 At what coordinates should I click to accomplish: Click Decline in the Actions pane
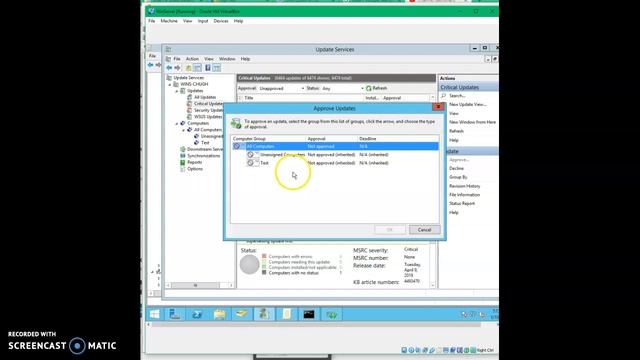pyautogui.click(x=456, y=168)
